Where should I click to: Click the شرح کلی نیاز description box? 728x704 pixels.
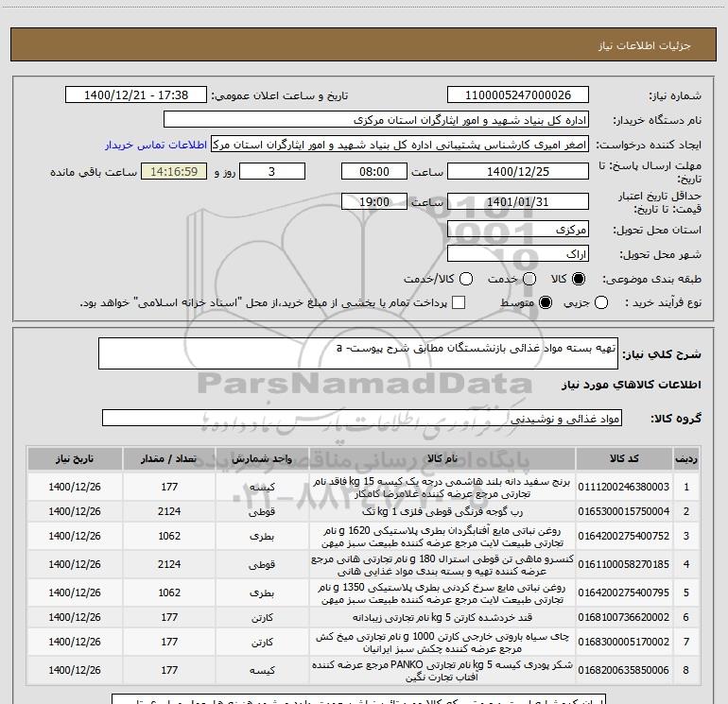pos(358,353)
